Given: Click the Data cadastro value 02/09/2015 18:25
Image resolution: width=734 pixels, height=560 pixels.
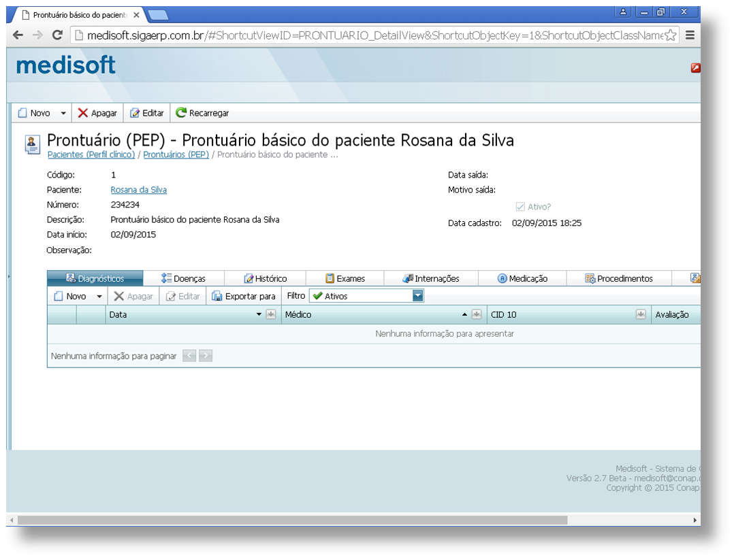Looking at the screenshot, I should [x=547, y=223].
